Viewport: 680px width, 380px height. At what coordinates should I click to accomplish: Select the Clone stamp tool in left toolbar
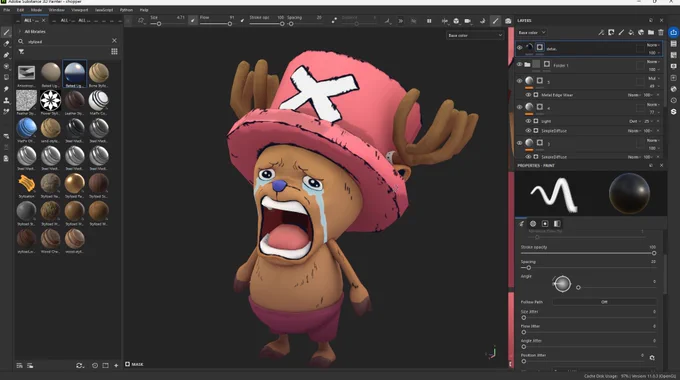(6, 100)
